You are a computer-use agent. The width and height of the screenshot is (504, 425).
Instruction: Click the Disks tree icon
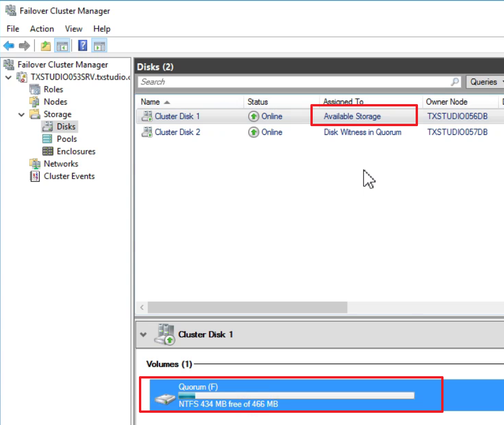click(48, 127)
